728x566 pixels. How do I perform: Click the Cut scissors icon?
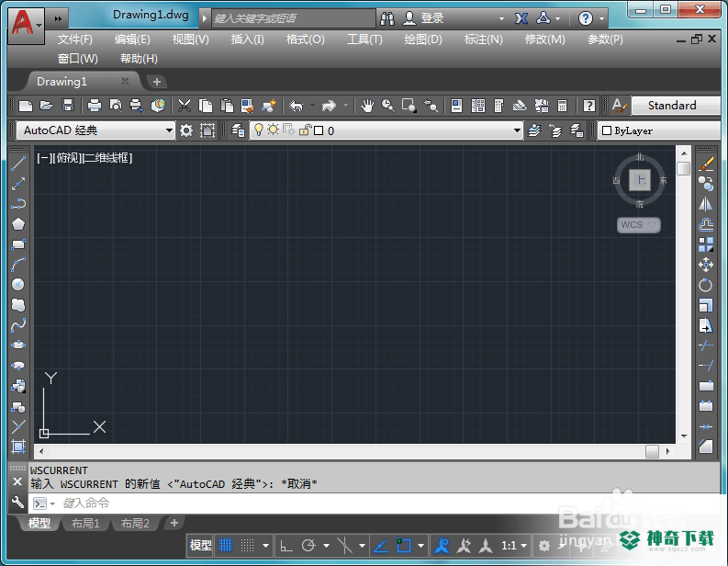185,106
